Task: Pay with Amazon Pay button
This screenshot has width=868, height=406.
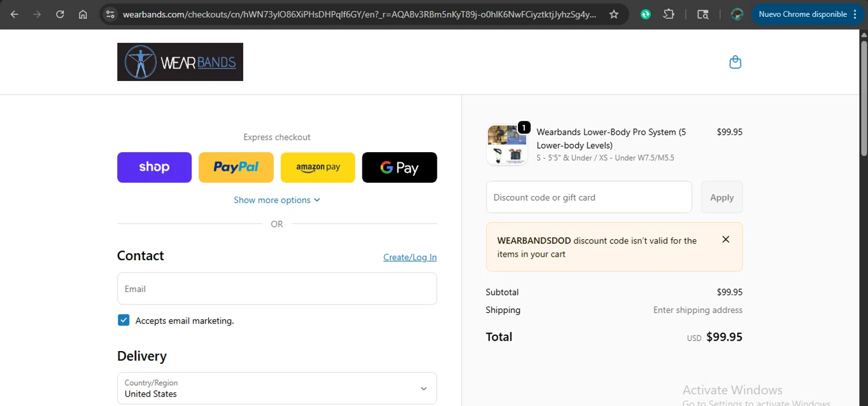Action: (x=318, y=167)
